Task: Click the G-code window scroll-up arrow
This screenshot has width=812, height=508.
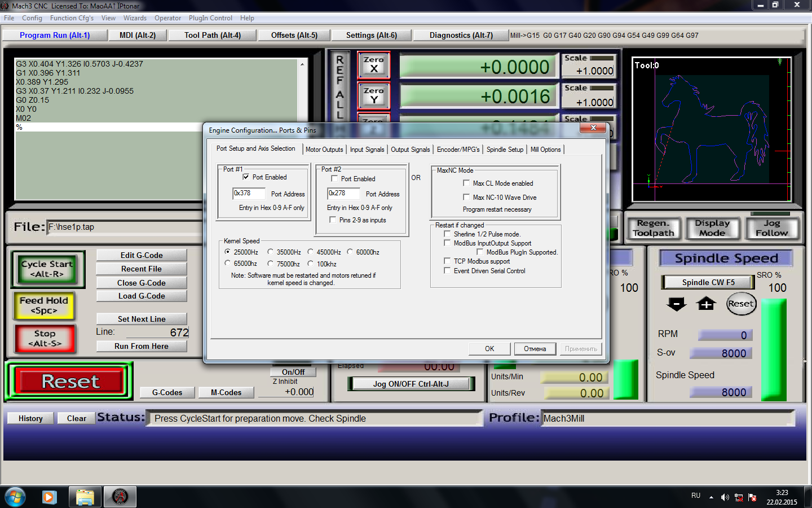Action: coord(302,64)
